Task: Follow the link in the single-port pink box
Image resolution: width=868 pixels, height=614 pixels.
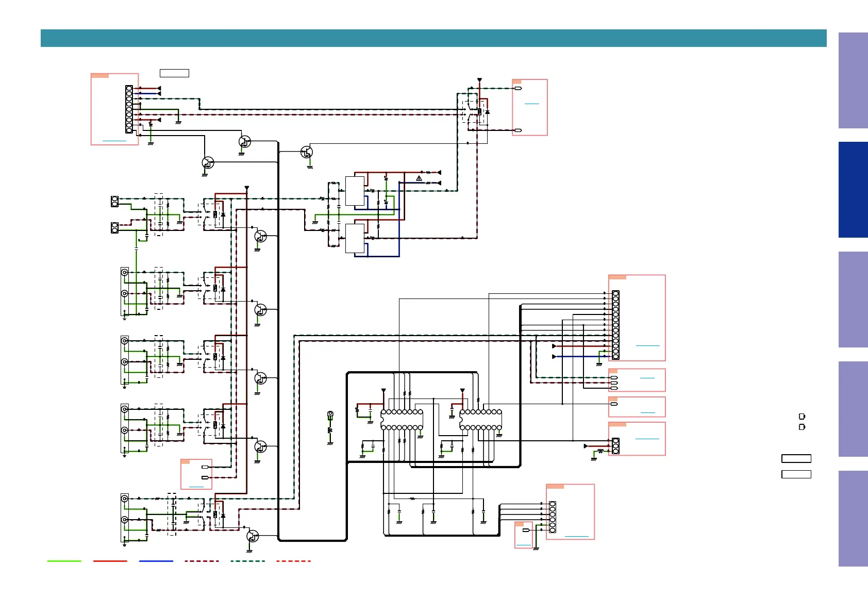Action: click(x=648, y=412)
